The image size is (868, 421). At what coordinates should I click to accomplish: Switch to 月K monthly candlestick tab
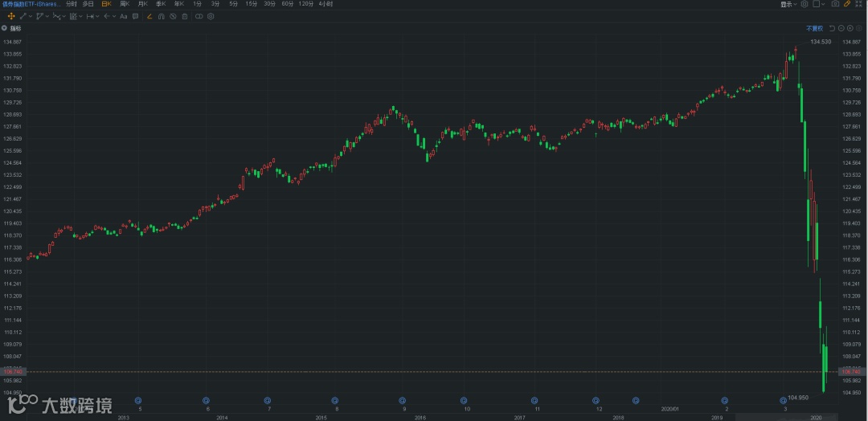tap(143, 4)
